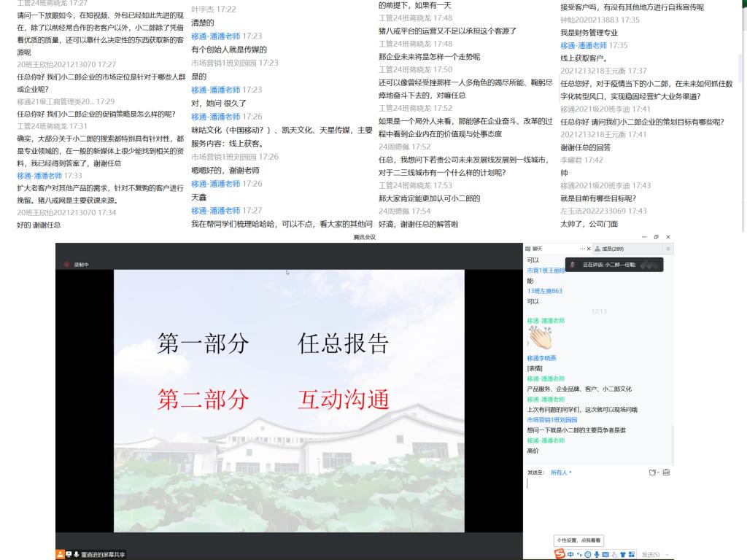Click the Sogou input method S logo
This screenshot has height=560, width=747.
[x=560, y=554]
